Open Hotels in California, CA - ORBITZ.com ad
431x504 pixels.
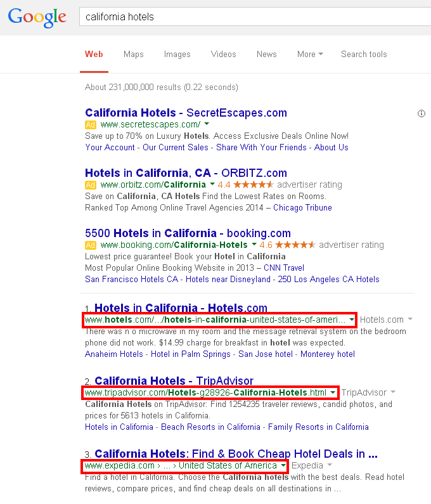186,173
